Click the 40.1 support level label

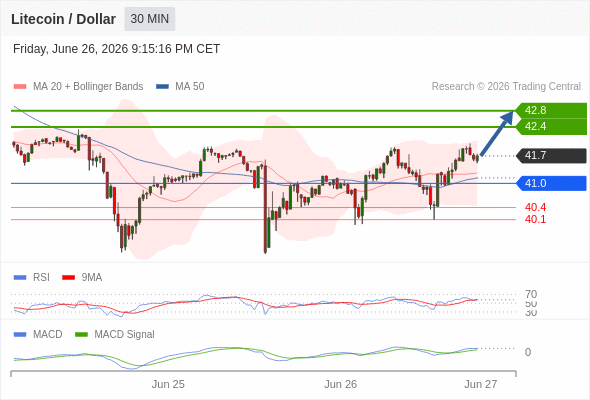click(x=535, y=219)
